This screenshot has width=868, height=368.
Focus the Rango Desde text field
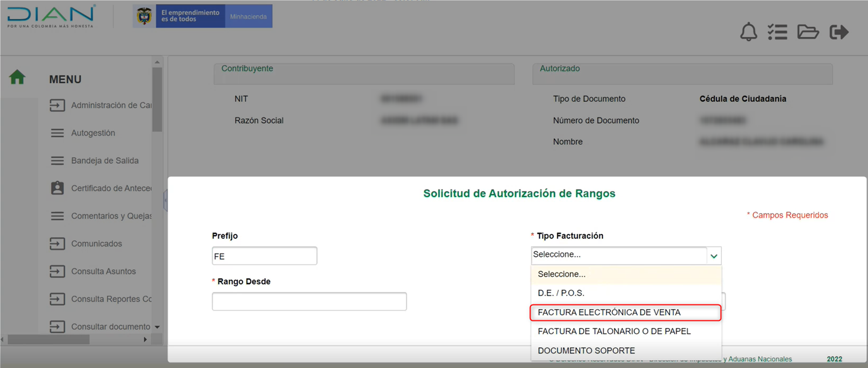click(309, 302)
